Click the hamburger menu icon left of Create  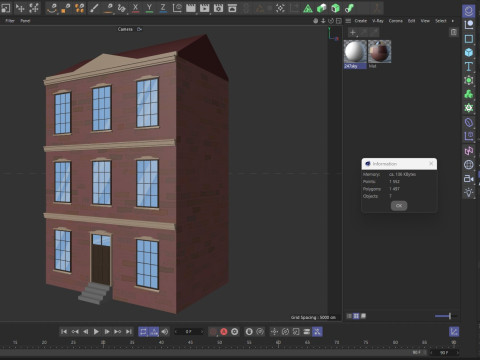click(x=348, y=21)
